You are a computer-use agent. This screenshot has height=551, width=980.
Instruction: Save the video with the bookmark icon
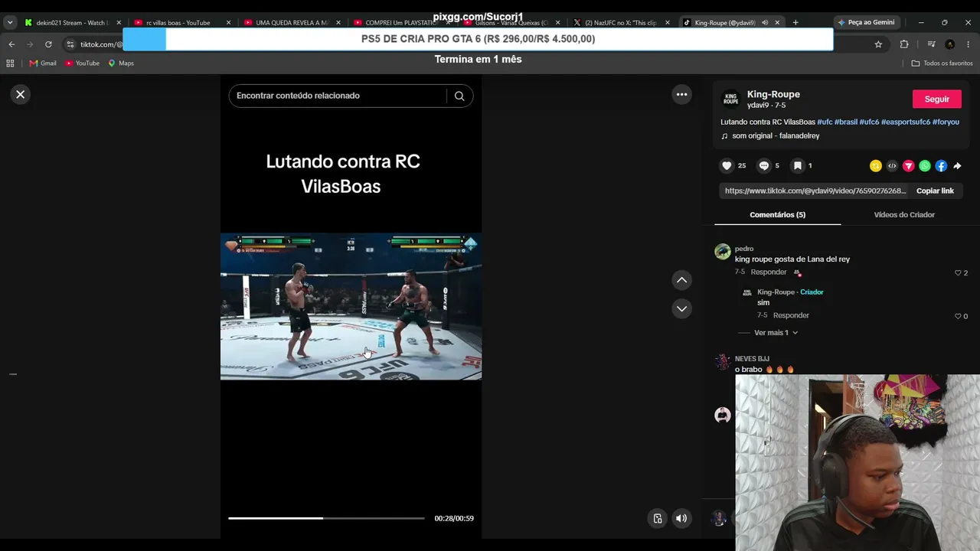tap(797, 165)
